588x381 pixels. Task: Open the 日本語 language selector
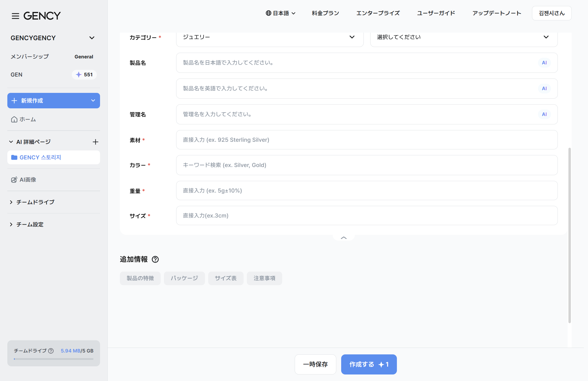[x=281, y=13]
